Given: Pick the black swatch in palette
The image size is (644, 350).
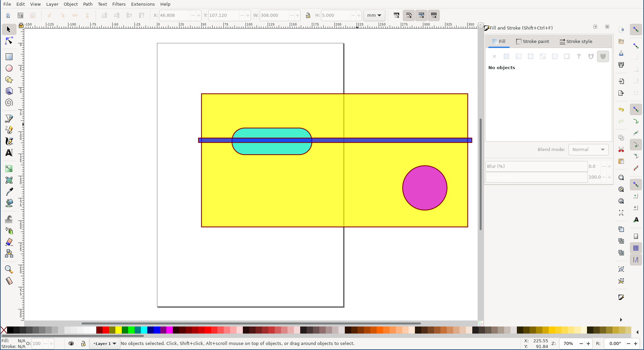Looking at the screenshot, I should pos(10,330).
